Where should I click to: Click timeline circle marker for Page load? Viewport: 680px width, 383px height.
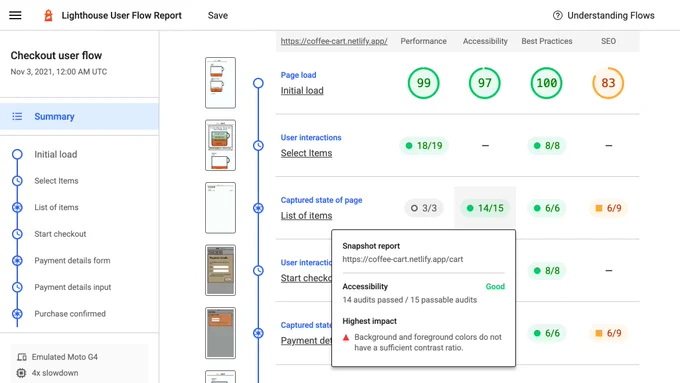click(x=258, y=83)
